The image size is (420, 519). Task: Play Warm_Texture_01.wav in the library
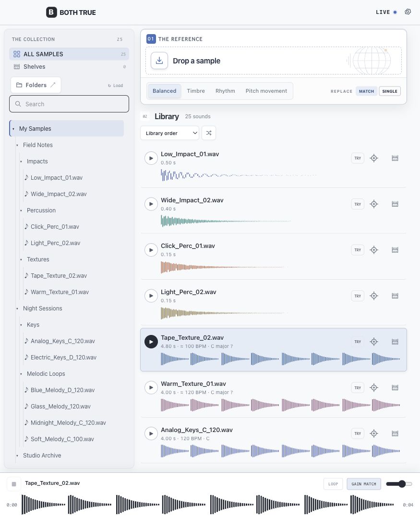click(151, 388)
